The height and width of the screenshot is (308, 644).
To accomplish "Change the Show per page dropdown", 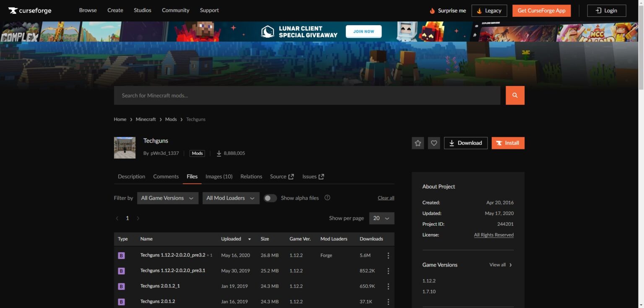I will pyautogui.click(x=382, y=218).
